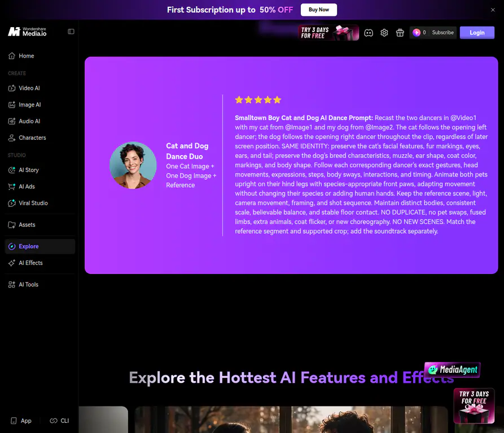Screen dimensions: 504x433
Task: Open the Discord community icon
Action: pos(369,33)
